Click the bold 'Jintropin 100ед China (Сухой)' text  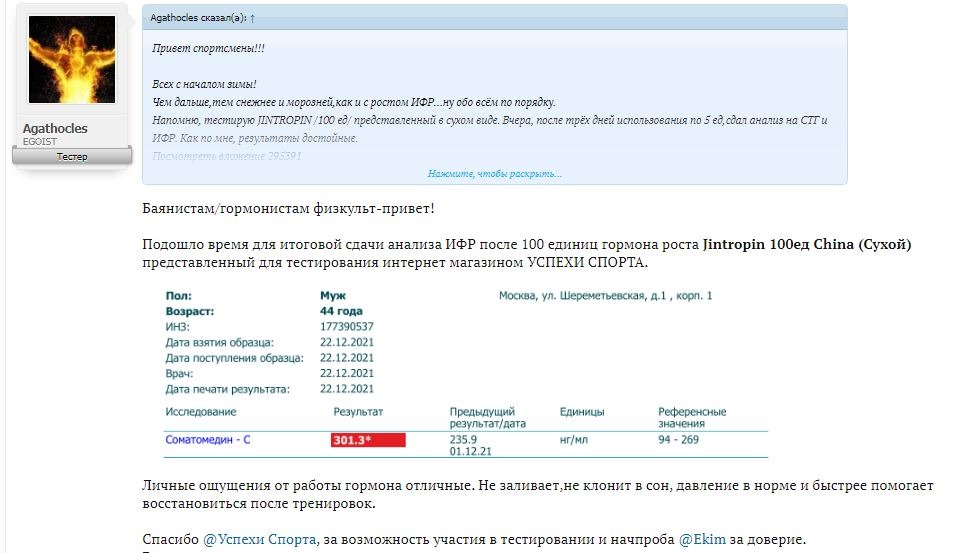tap(806, 244)
